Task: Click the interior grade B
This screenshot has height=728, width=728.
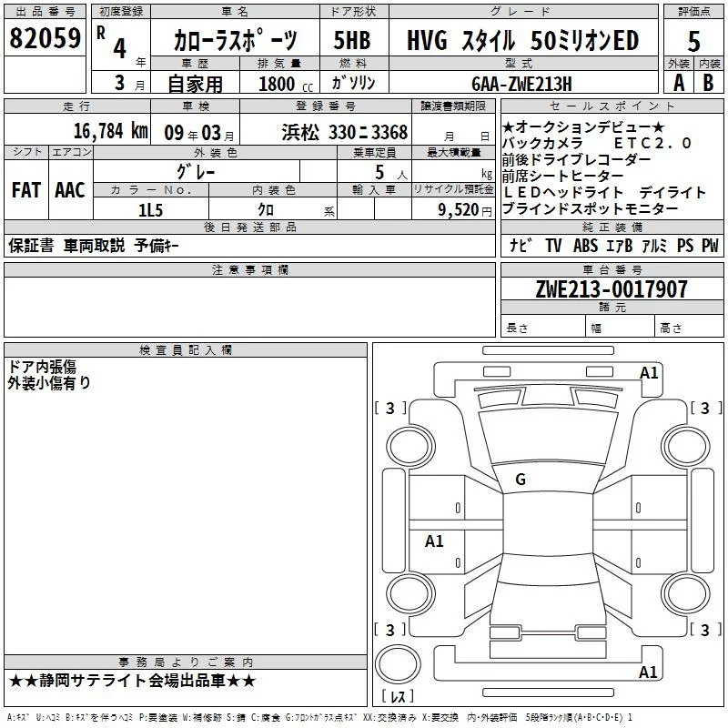Action: [708, 83]
